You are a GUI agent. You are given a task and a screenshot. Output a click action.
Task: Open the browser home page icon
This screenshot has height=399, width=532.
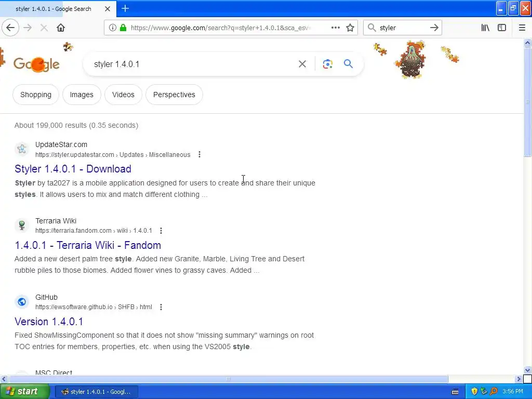click(x=61, y=28)
